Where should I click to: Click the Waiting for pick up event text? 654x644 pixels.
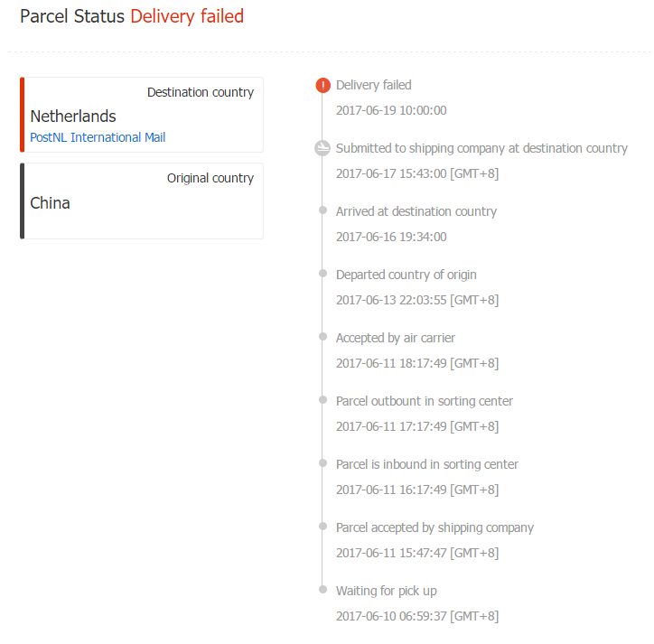click(387, 591)
